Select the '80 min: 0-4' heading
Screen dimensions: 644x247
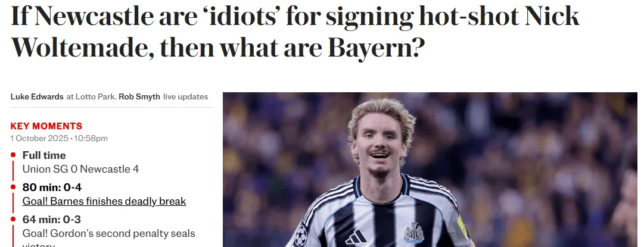pyautogui.click(x=52, y=187)
